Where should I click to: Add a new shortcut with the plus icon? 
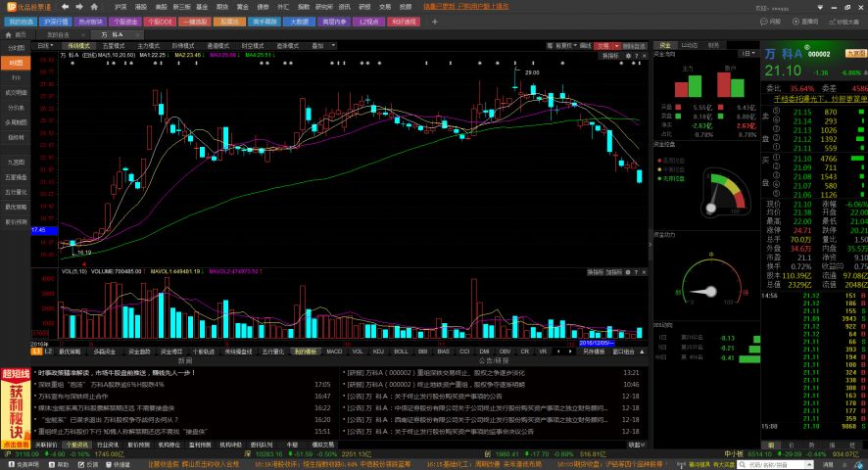coord(435,22)
